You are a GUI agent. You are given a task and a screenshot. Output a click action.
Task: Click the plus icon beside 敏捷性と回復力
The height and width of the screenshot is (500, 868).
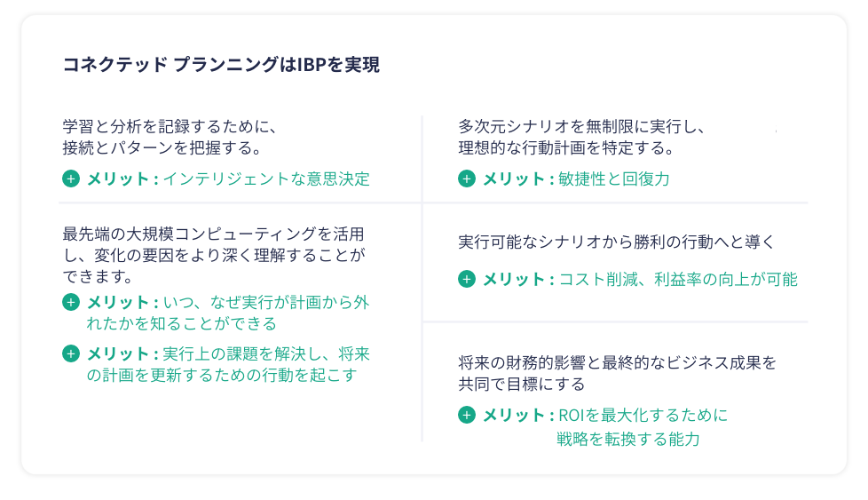(x=467, y=179)
